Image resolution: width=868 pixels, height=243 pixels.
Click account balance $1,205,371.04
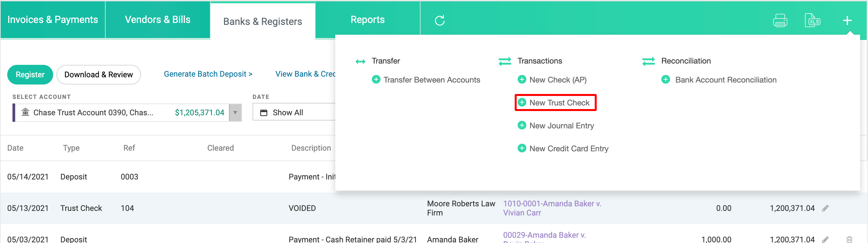(x=199, y=112)
